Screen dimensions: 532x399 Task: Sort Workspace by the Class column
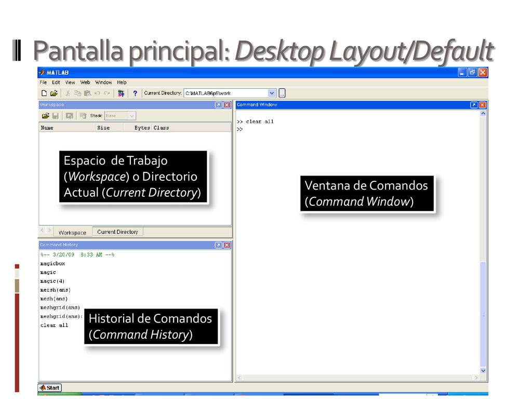[x=192, y=128]
